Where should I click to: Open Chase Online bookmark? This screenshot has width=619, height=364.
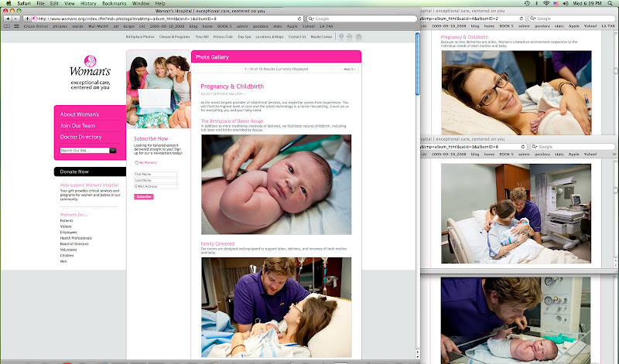(36, 26)
